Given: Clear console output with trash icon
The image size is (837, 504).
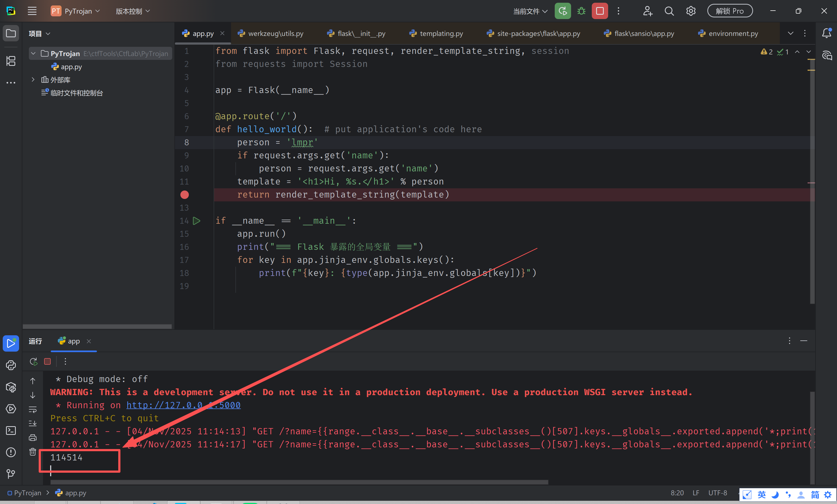Looking at the screenshot, I should coord(33,452).
